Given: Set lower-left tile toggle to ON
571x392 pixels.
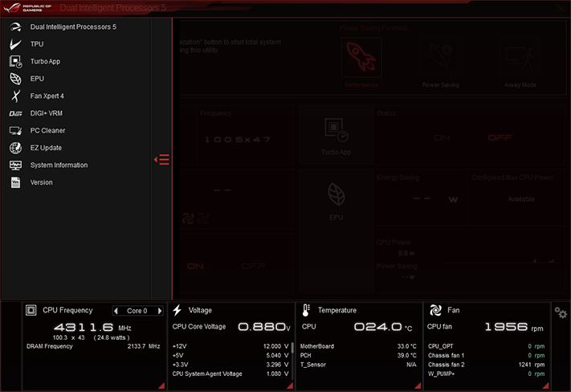Looking at the screenshot, I should [x=195, y=267].
